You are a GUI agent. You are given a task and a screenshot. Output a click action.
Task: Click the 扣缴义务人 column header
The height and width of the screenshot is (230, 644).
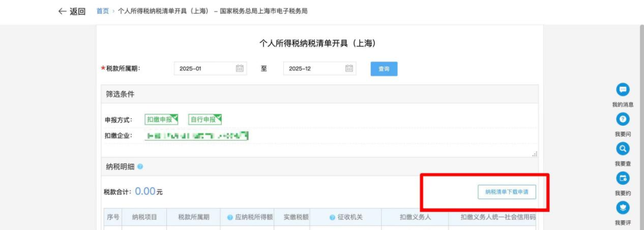(x=415, y=217)
